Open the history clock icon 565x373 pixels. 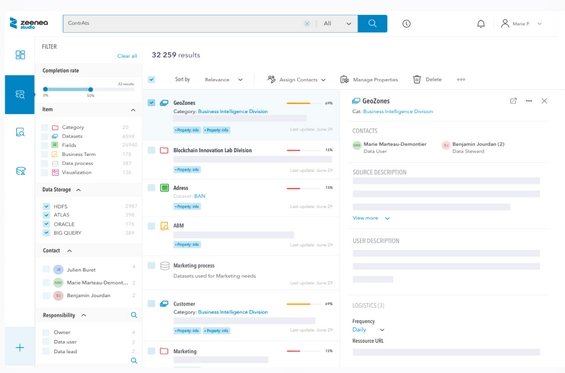[x=406, y=24]
